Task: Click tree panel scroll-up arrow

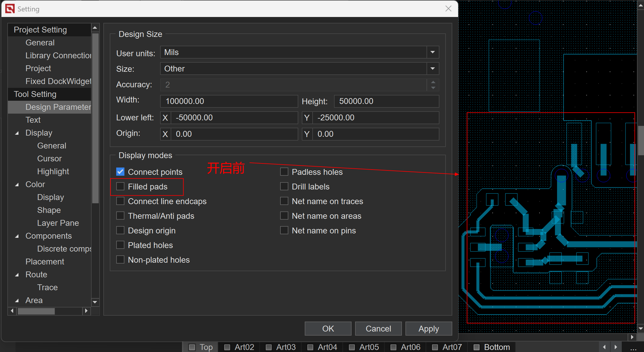Action: (95, 28)
